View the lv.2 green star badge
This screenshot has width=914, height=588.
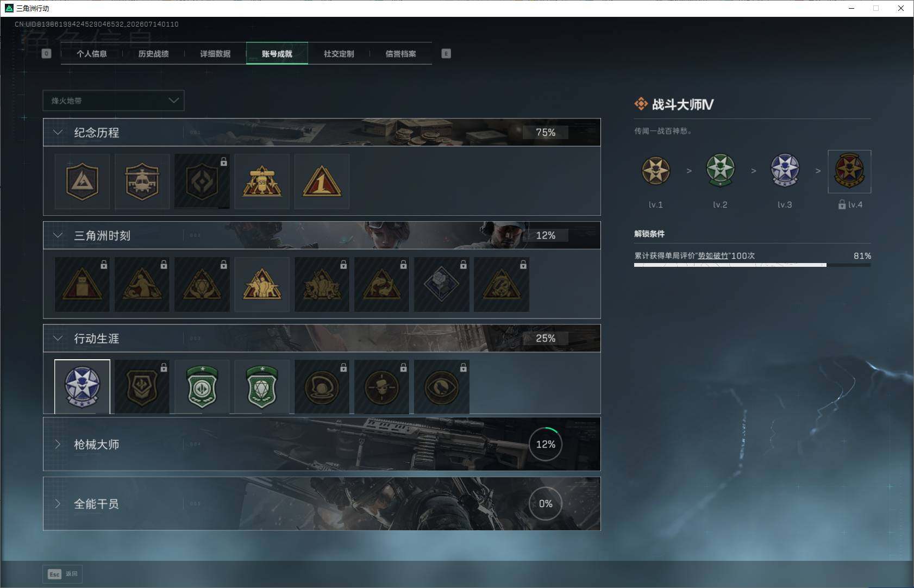(720, 171)
